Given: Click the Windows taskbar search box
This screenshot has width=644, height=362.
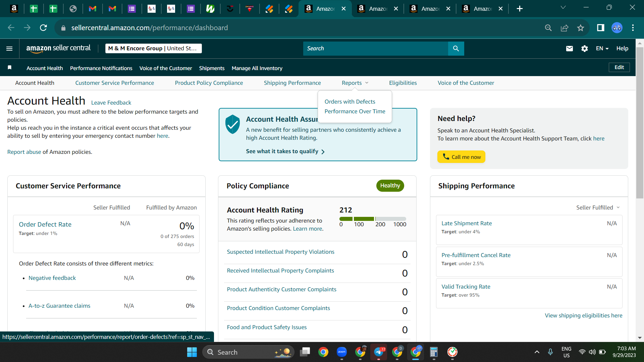Looking at the screenshot, I should [249, 352].
